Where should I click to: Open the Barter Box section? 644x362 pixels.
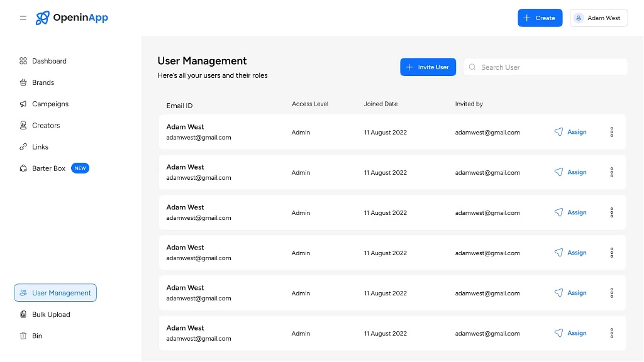tap(23, 168)
